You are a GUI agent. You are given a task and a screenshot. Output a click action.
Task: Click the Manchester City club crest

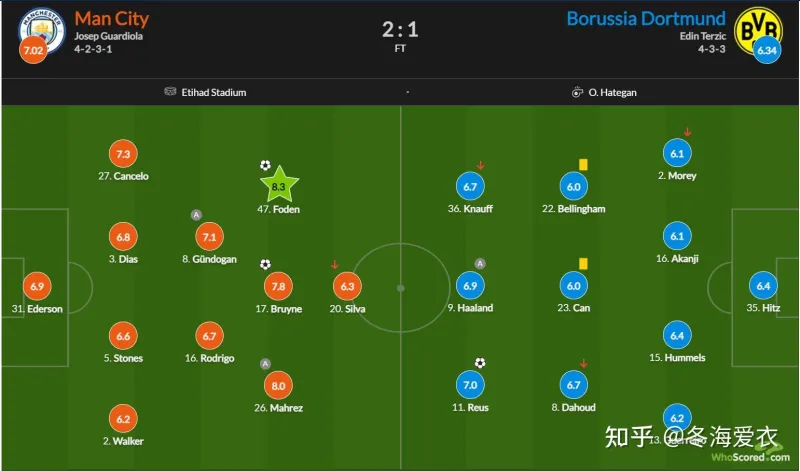42,30
